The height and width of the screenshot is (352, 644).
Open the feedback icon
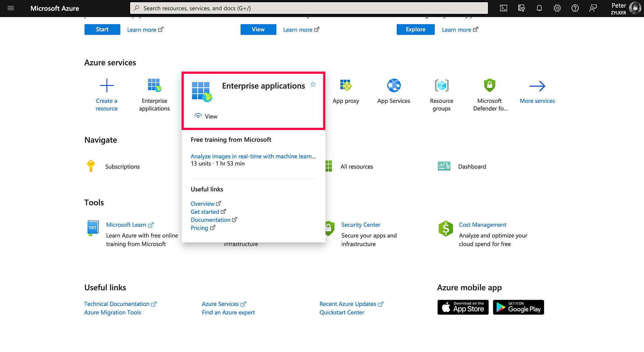(593, 8)
